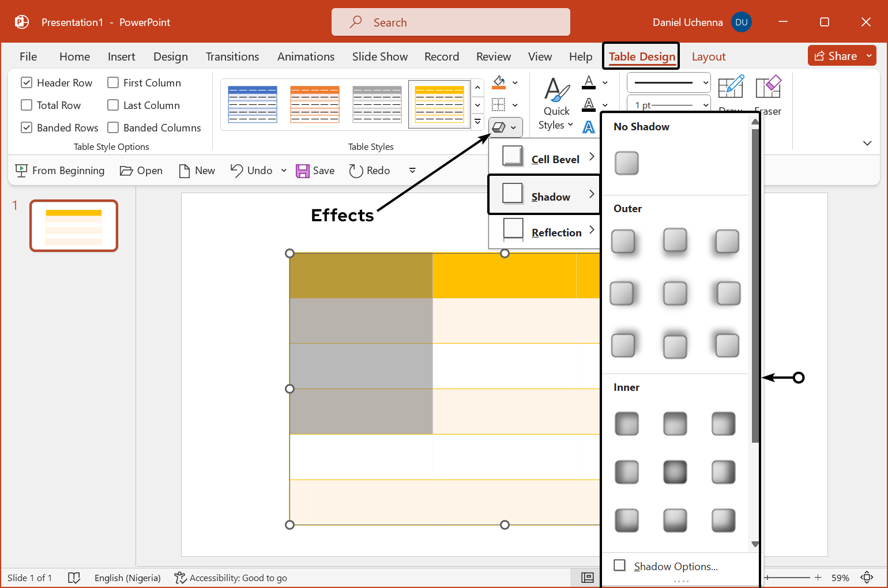This screenshot has width=888, height=588.
Task: Click the Undo arrow icon
Action: (x=236, y=170)
